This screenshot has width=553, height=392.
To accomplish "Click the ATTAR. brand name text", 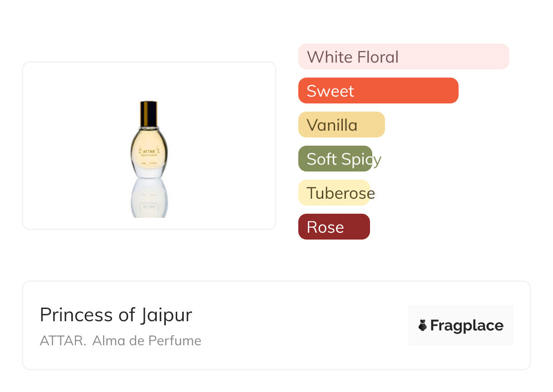I will 63,341.
